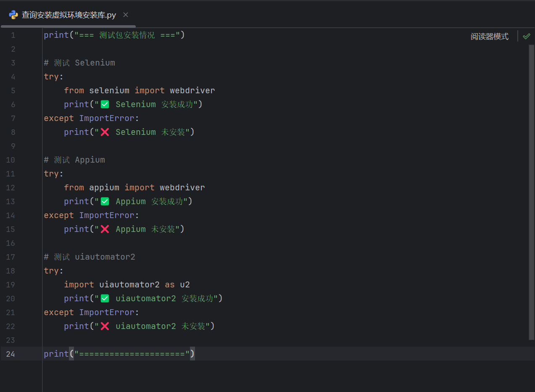
Task: Click the 'Selenium 未安装' print string
Action: tap(142, 132)
